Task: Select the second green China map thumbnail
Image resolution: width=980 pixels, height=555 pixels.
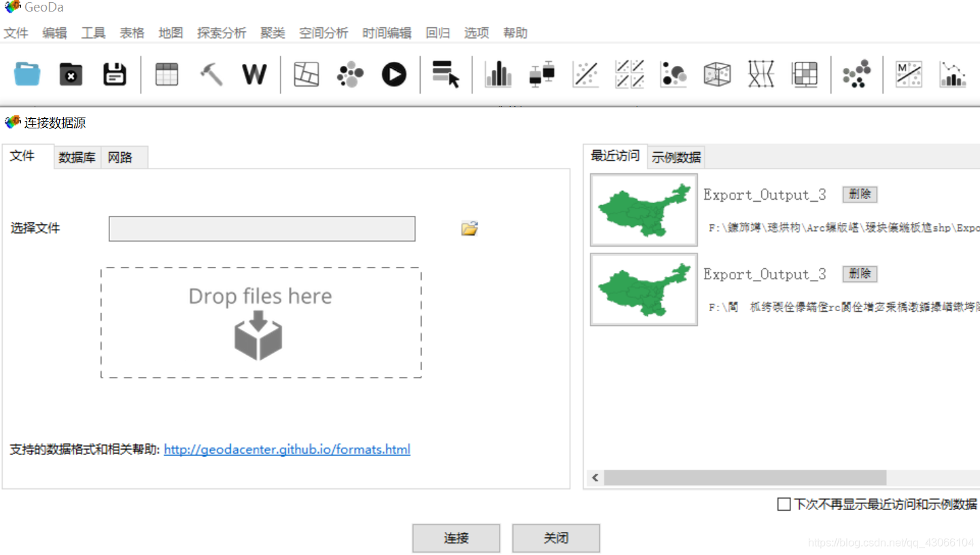Action: click(644, 289)
